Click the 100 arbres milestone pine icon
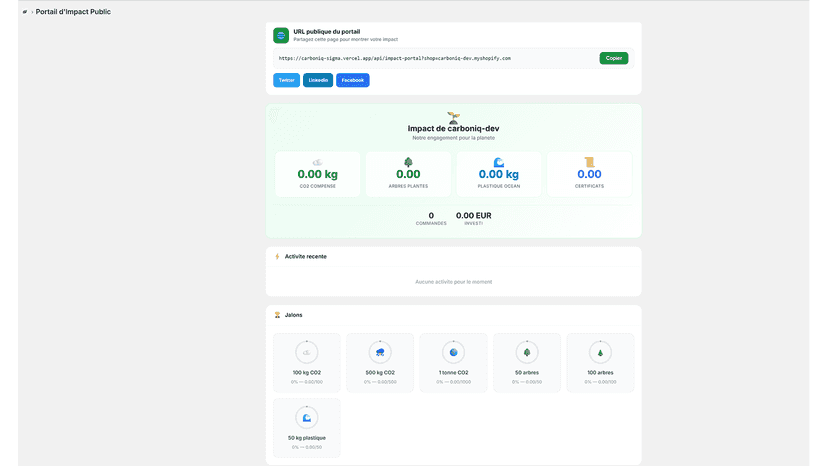The height and width of the screenshot is (466, 828). 600,352
